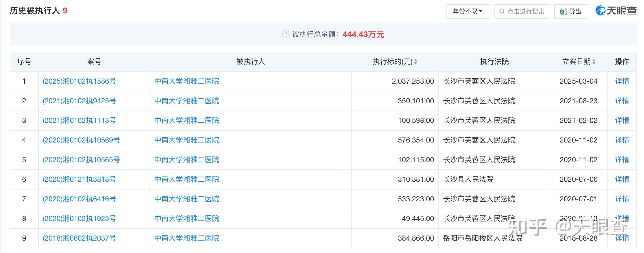Click the date 2020-07-06

tap(579, 179)
